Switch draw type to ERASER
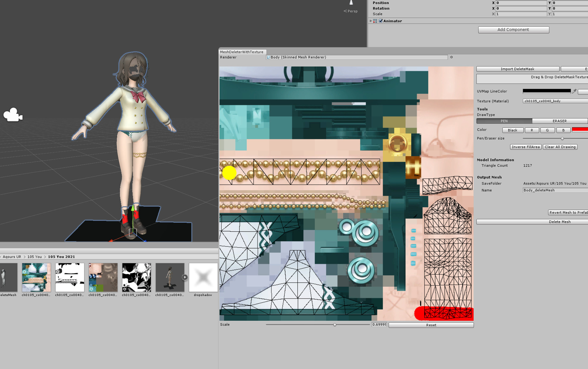The height and width of the screenshot is (369, 588). coord(560,121)
